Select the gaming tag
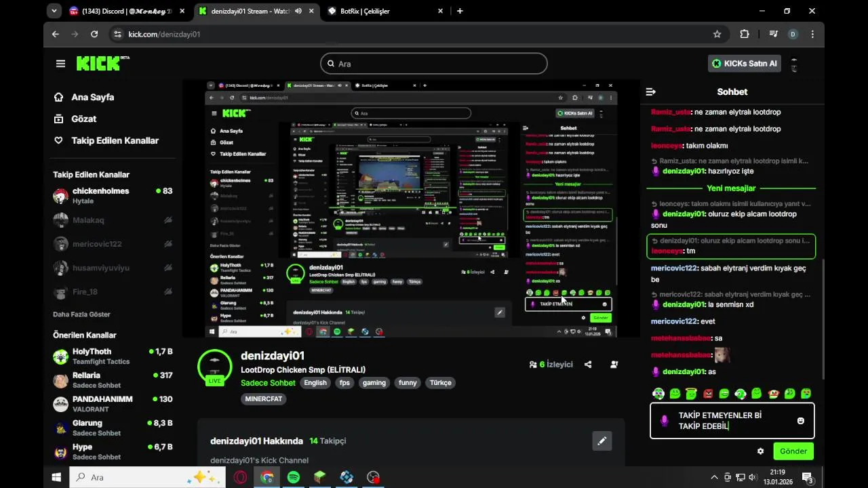Screen dimensions: 868x488 374,383
